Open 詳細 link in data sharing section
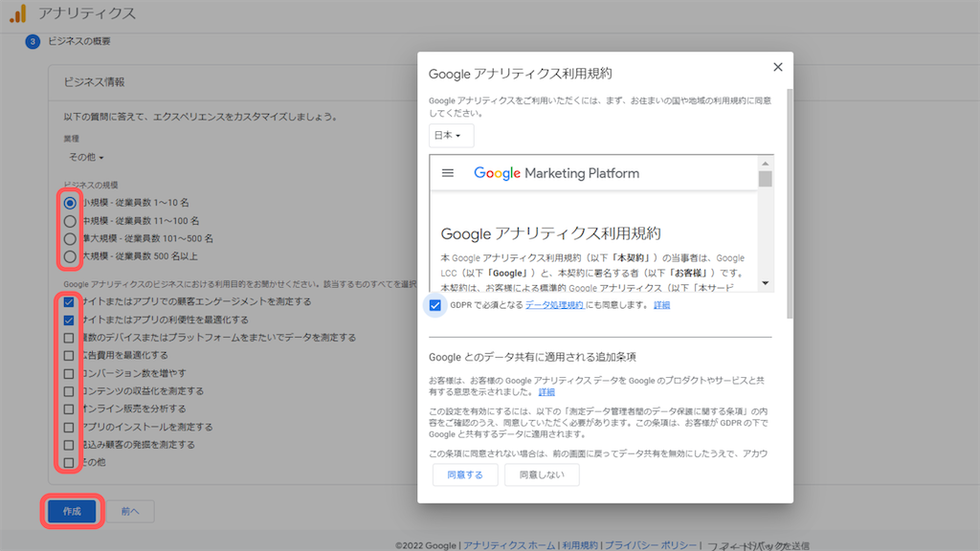 pos(546,391)
